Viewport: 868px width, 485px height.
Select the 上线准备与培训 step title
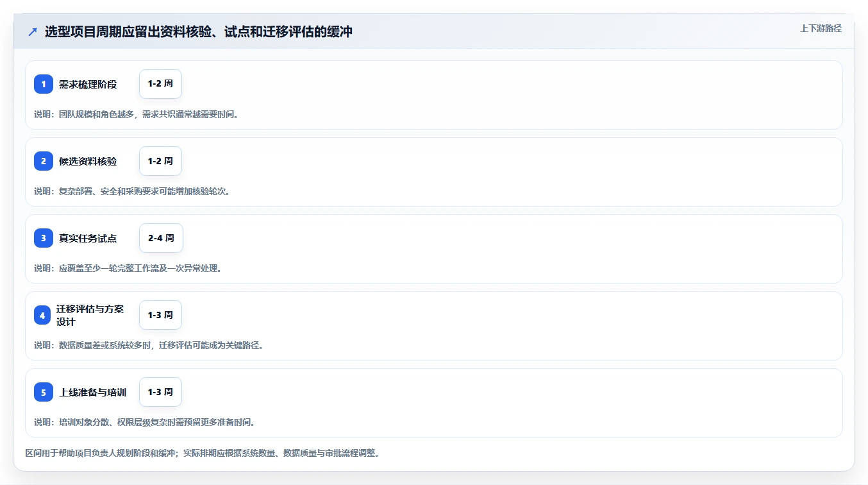click(x=92, y=392)
